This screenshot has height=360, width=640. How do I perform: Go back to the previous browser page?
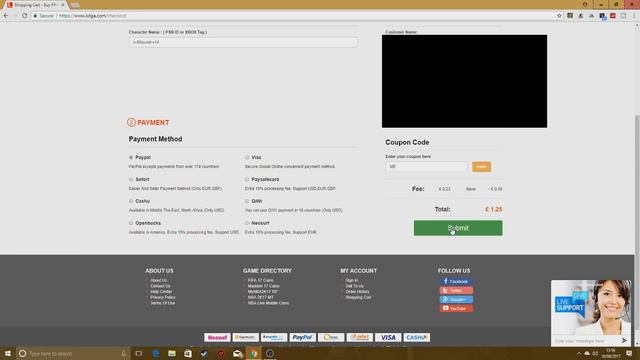(x=6, y=16)
